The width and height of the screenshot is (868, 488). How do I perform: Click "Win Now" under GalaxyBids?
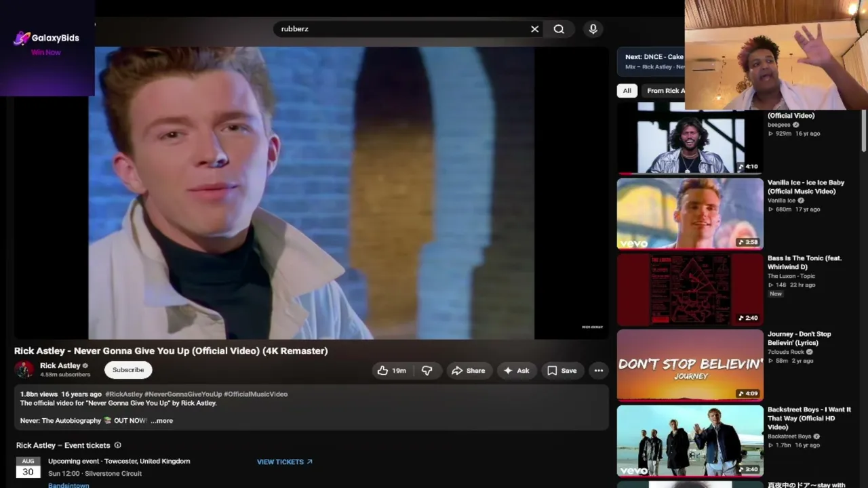(x=46, y=52)
